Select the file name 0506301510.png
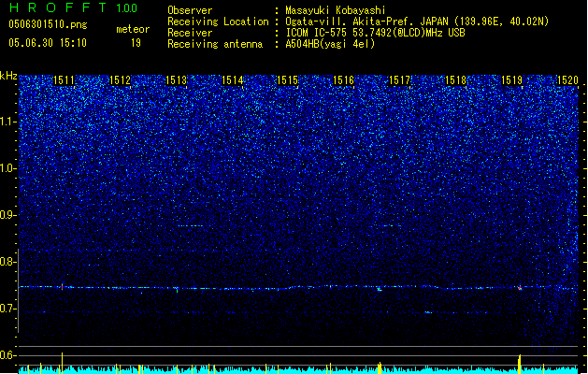Screen dimensions: 588x374 coord(48,24)
